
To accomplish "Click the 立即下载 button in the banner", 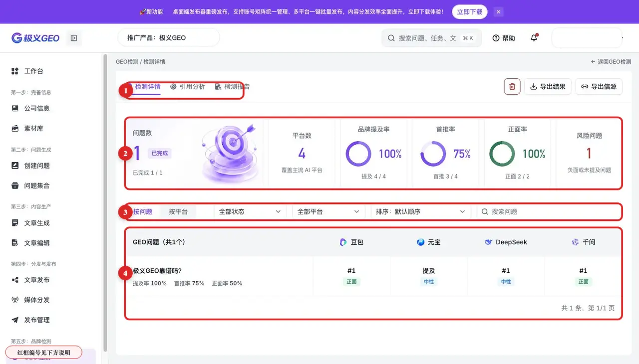I will click(x=470, y=11).
